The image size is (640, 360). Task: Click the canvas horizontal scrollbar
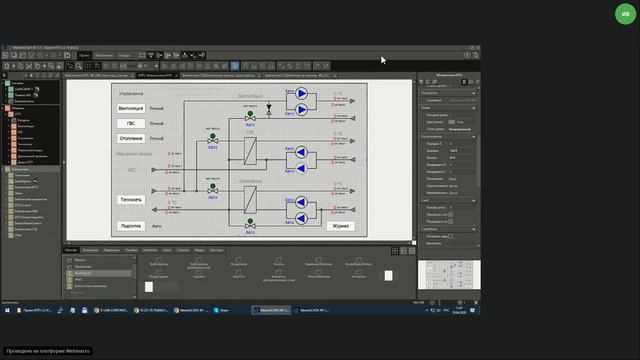[x=239, y=243]
